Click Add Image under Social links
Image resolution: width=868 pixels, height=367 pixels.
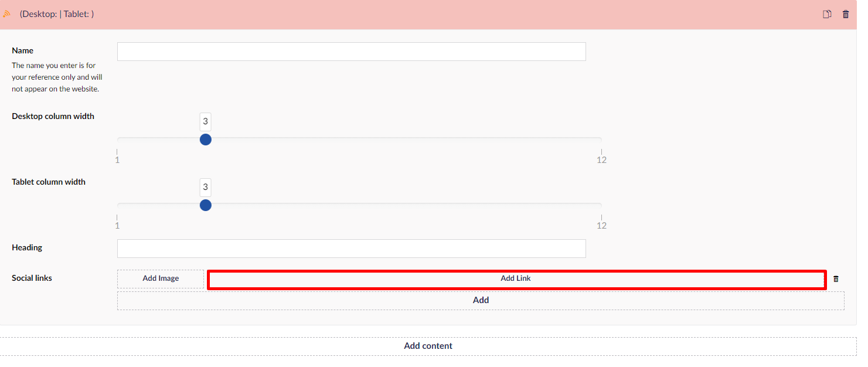click(161, 278)
